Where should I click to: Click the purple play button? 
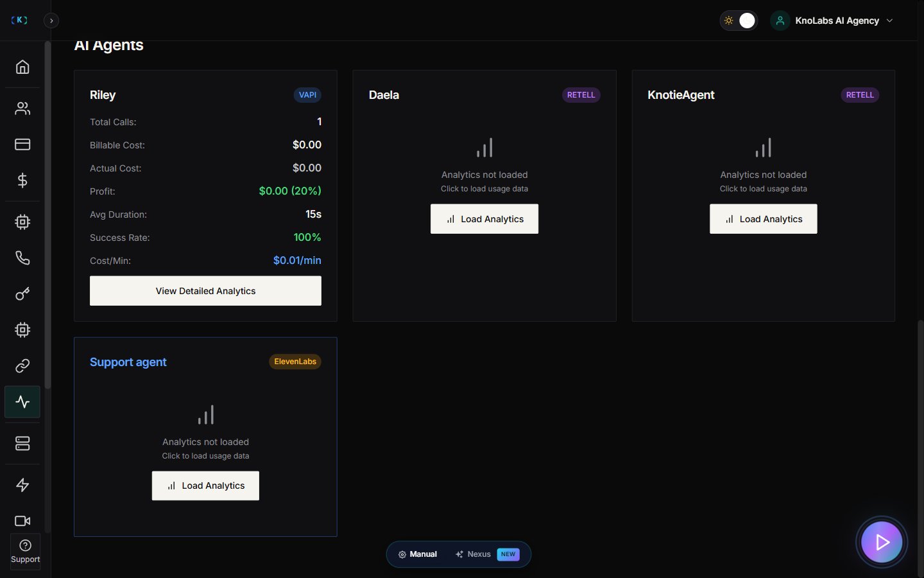882,542
